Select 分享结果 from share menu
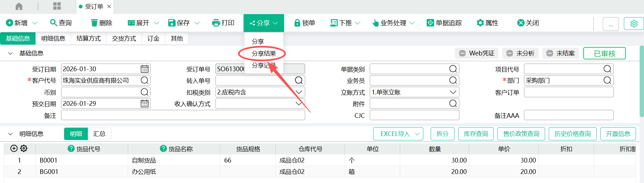The height and width of the screenshot is (183, 644). tap(264, 54)
